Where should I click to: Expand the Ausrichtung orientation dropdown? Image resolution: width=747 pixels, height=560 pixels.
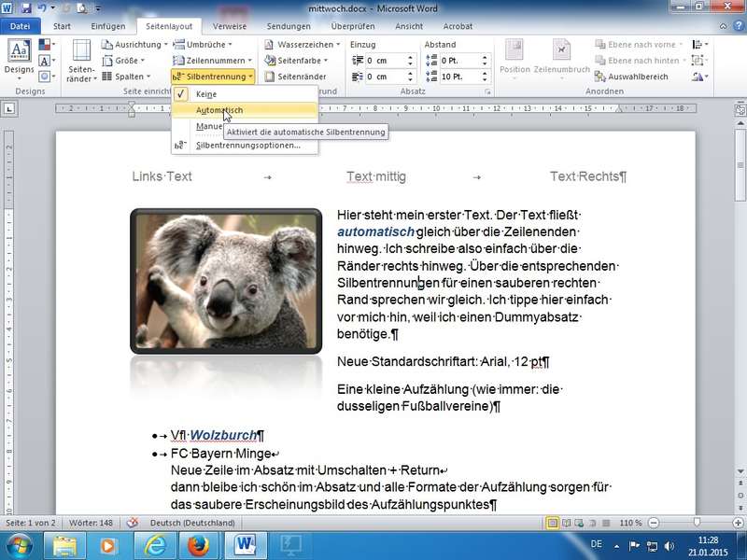pos(135,44)
